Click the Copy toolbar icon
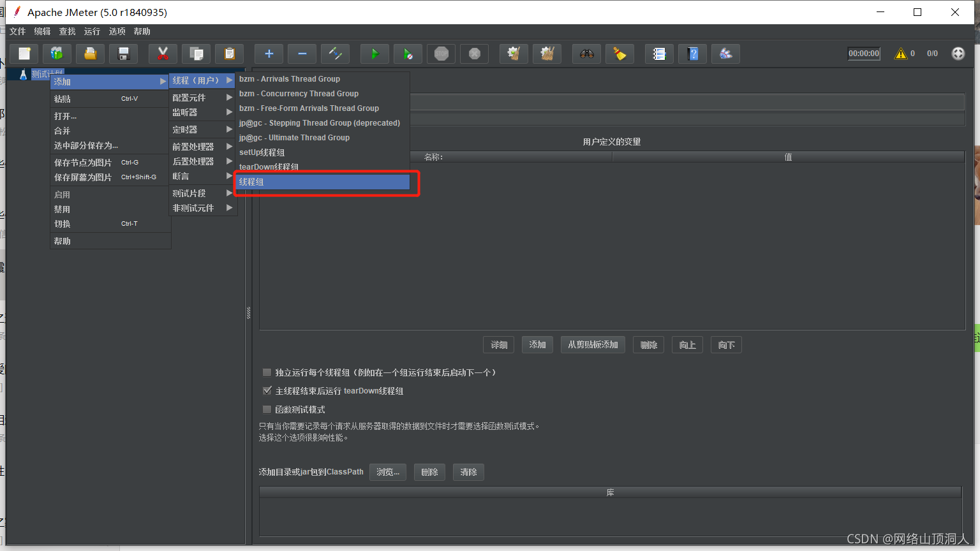 point(197,54)
